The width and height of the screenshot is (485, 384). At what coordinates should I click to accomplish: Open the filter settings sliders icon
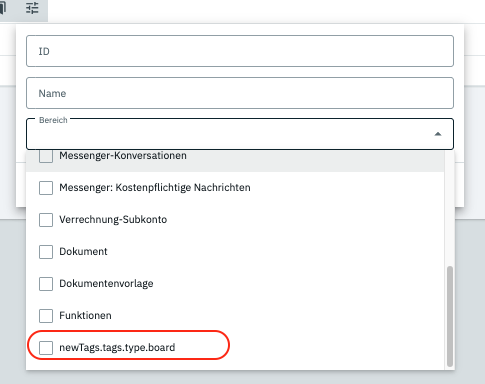[32, 8]
